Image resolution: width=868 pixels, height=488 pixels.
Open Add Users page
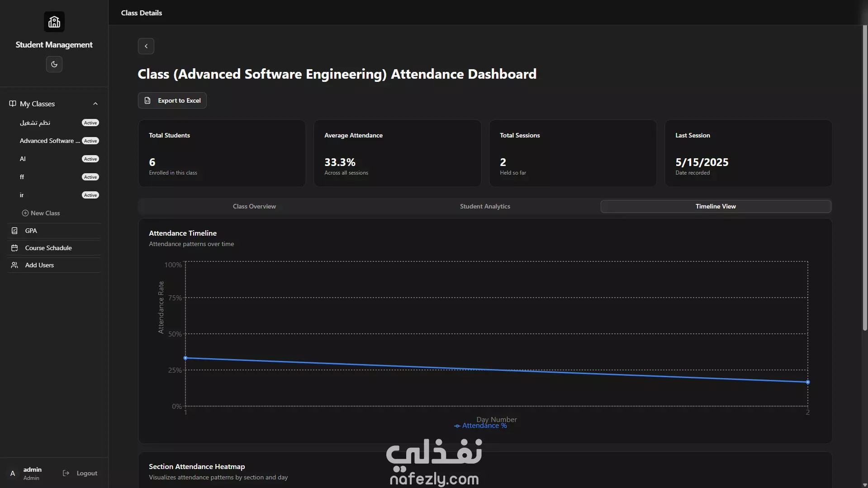point(54,265)
